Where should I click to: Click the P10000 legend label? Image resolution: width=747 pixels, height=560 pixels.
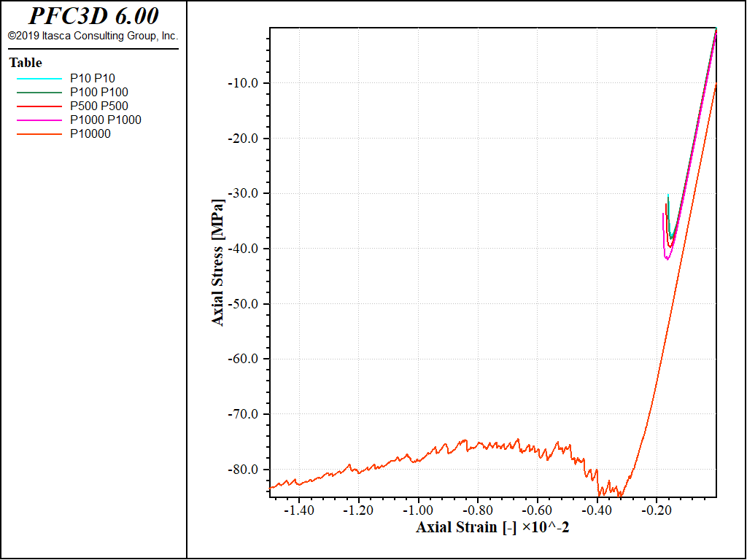coord(90,134)
